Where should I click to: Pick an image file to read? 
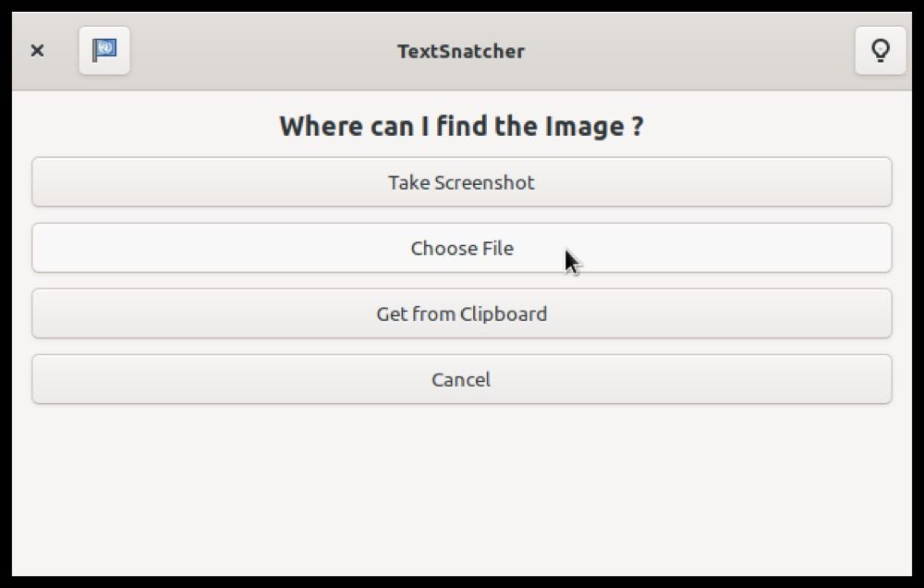point(461,248)
